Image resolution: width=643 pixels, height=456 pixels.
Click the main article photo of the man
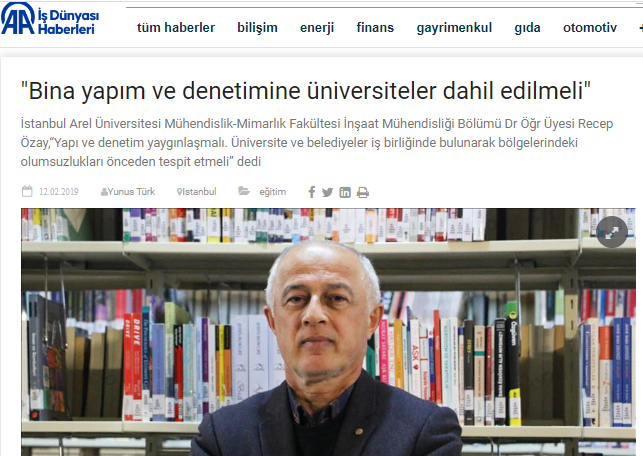pyautogui.click(x=328, y=332)
